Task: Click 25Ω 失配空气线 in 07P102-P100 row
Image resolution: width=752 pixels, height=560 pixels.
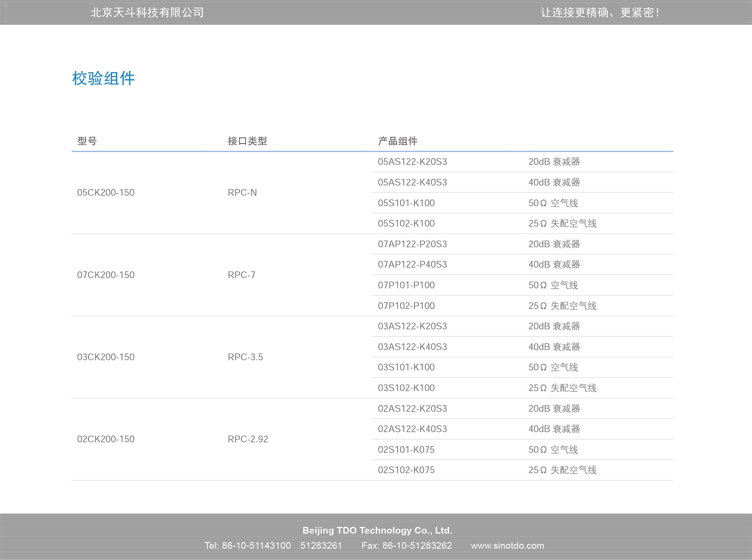Action: pyautogui.click(x=562, y=306)
